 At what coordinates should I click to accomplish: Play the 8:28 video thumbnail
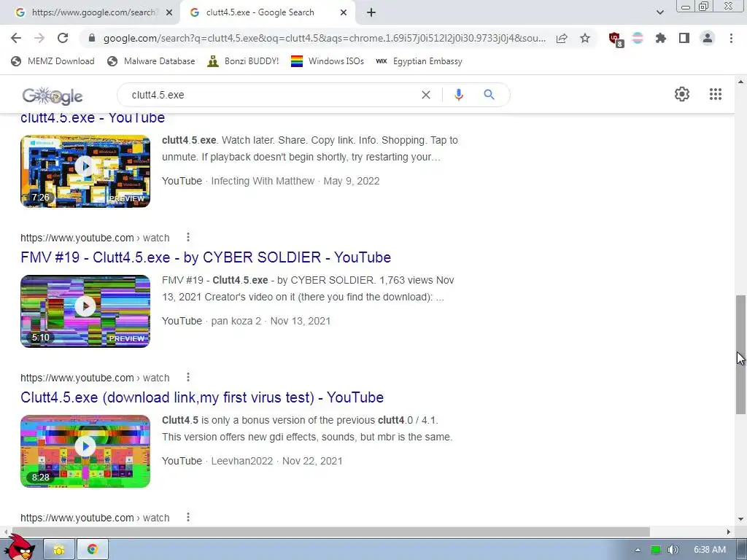tap(85, 451)
